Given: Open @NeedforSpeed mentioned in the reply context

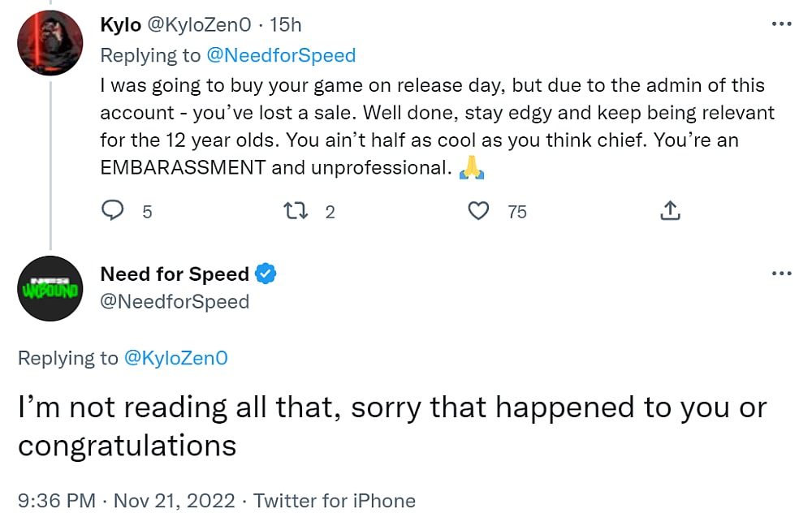Looking at the screenshot, I should coord(281,55).
